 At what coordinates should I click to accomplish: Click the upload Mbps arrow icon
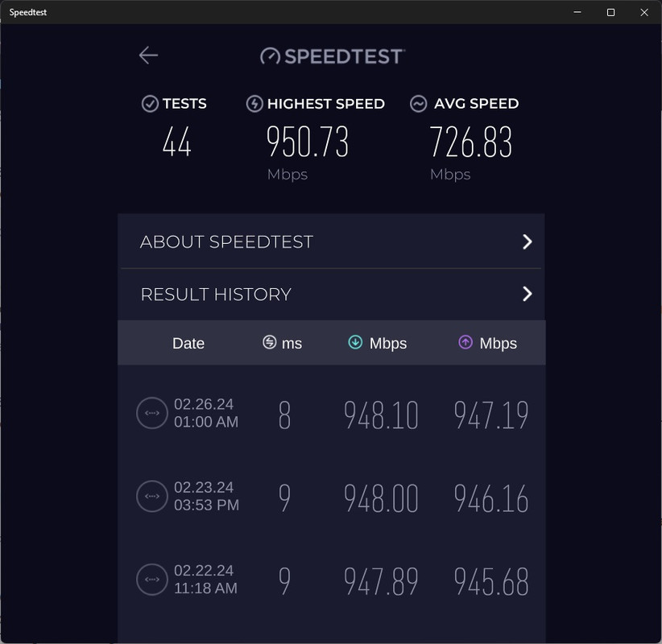[465, 342]
